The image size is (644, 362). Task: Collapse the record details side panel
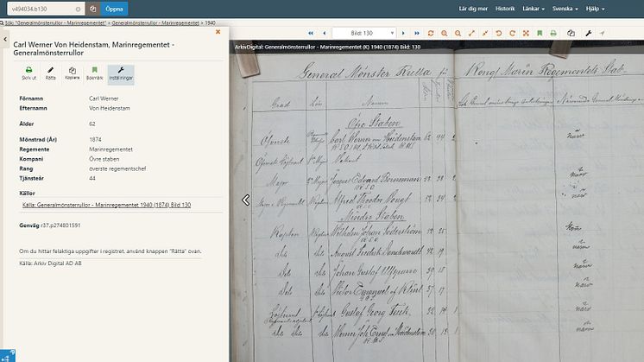coord(3,40)
